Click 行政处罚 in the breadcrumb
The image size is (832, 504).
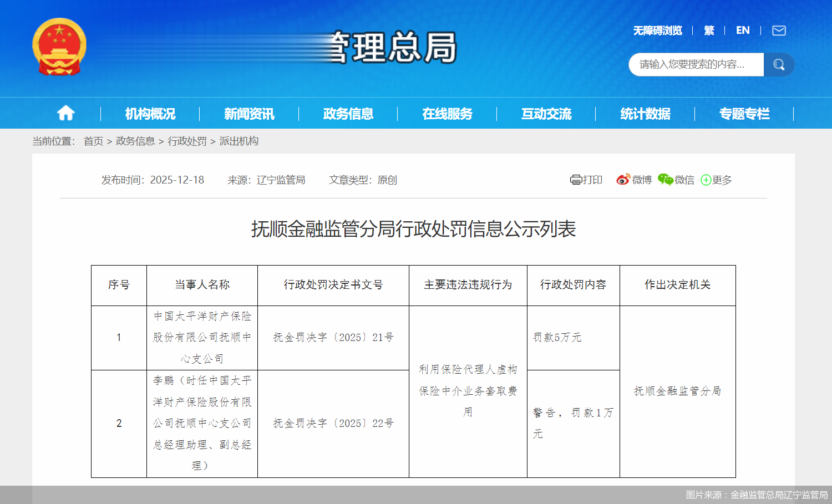tap(187, 141)
